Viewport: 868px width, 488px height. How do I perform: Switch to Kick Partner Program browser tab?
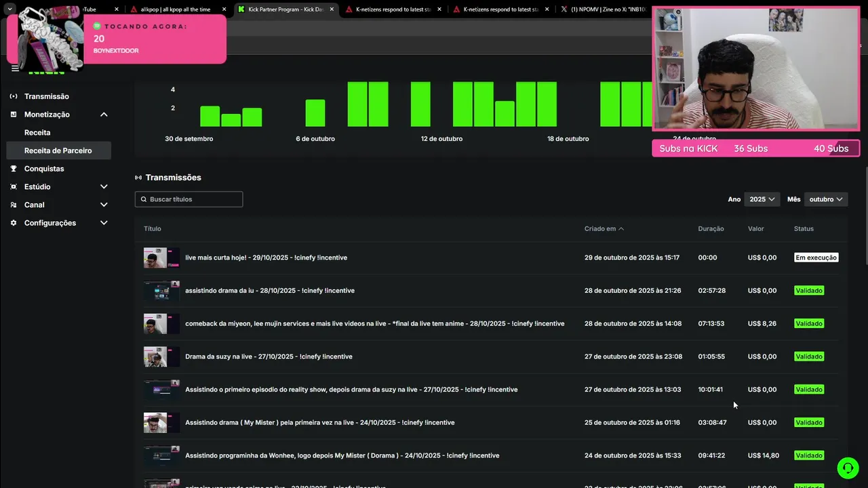click(285, 9)
